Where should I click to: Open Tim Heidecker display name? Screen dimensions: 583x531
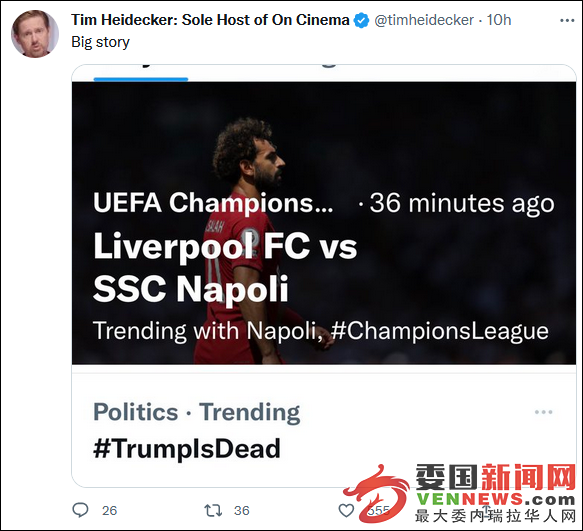(210, 20)
